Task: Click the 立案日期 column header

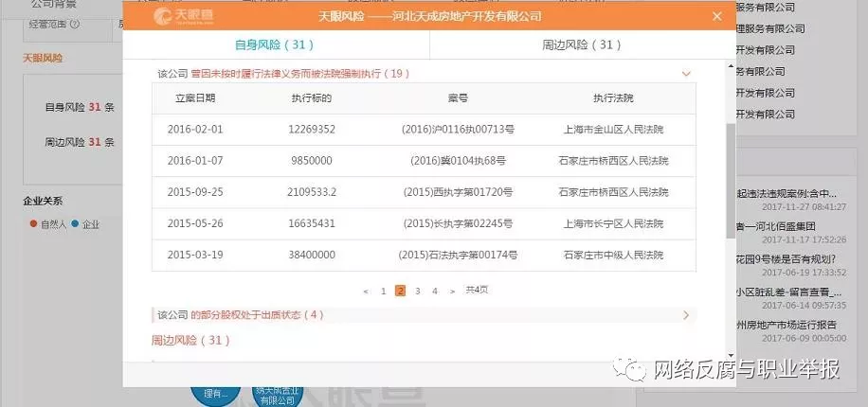Action: [195, 98]
